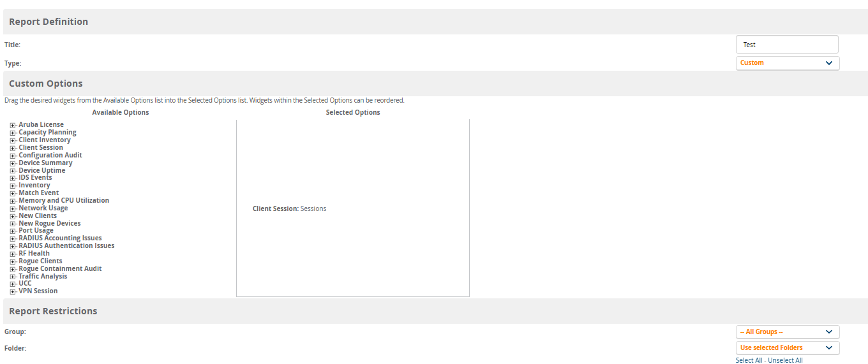Open the Type dropdown showing Custom
The image size is (868, 364).
(x=788, y=63)
